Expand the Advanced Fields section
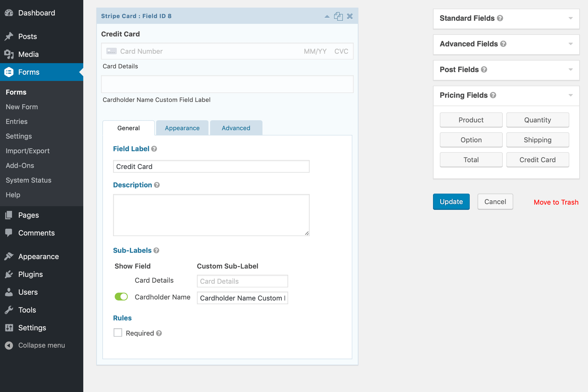Viewport: 588px width, 392px height. [x=570, y=44]
